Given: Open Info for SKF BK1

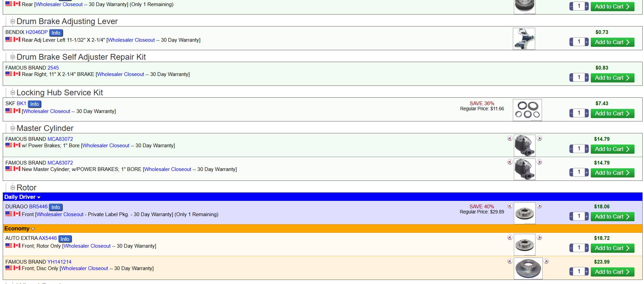Looking at the screenshot, I should pyautogui.click(x=35, y=104).
